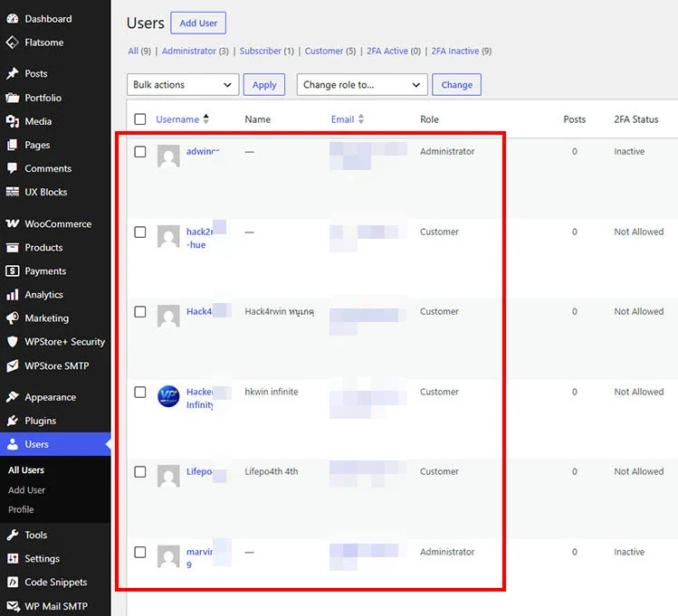This screenshot has width=678, height=616.
Task: Click the Payments dollar icon
Action: 13,270
